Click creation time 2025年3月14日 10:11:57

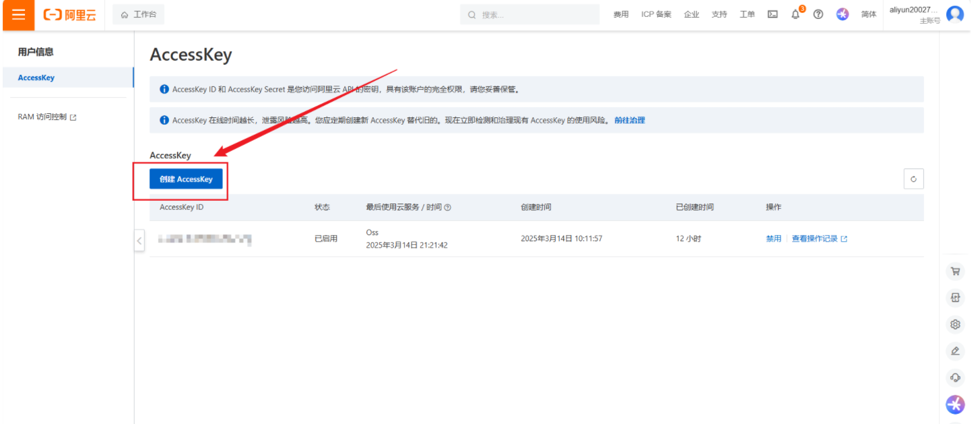(561, 239)
